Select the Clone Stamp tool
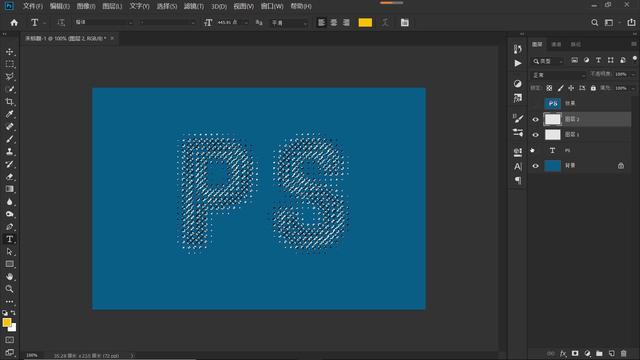The image size is (640, 360). coord(9,151)
